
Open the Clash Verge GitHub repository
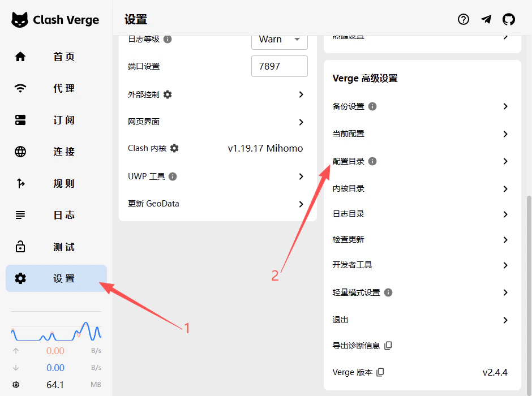509,19
